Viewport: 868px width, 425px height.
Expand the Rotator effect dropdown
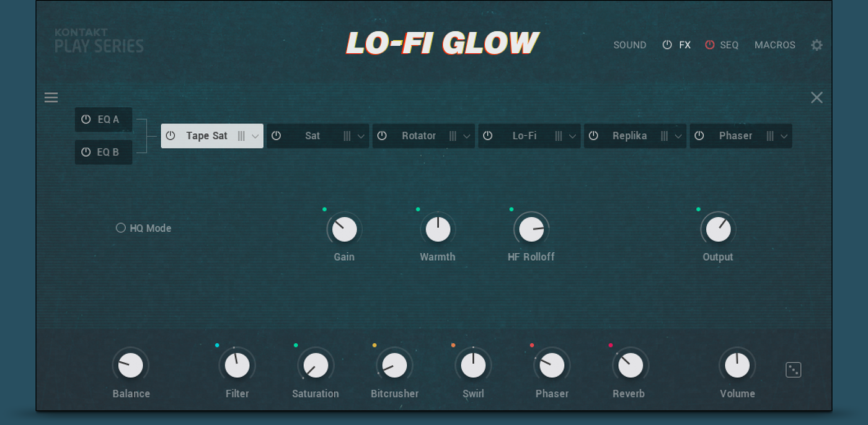pyautogui.click(x=467, y=136)
